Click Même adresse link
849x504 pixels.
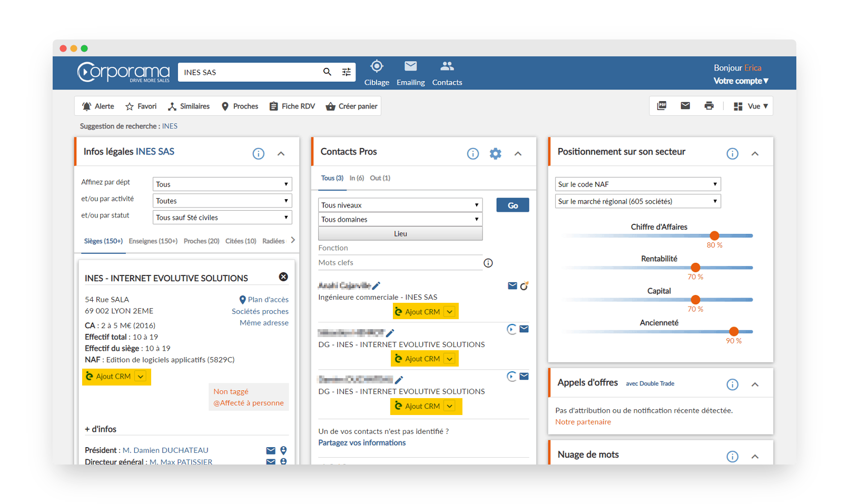click(264, 323)
